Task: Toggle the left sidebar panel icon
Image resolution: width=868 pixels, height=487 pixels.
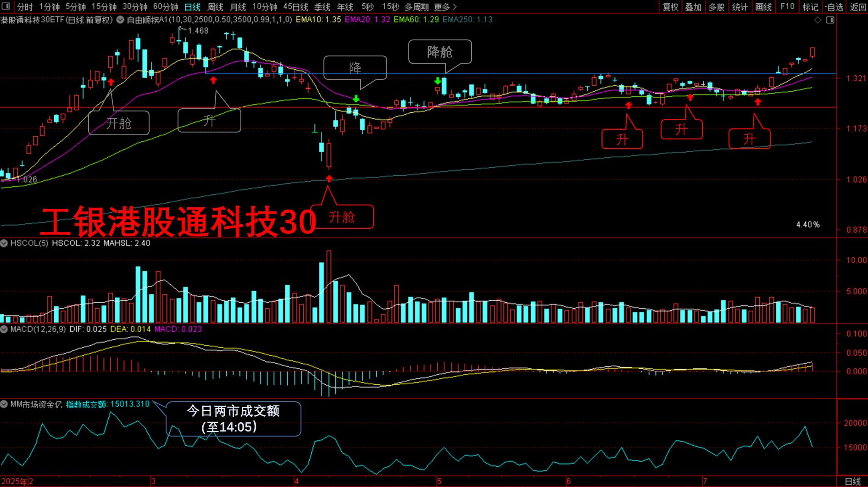Action: (6, 6)
